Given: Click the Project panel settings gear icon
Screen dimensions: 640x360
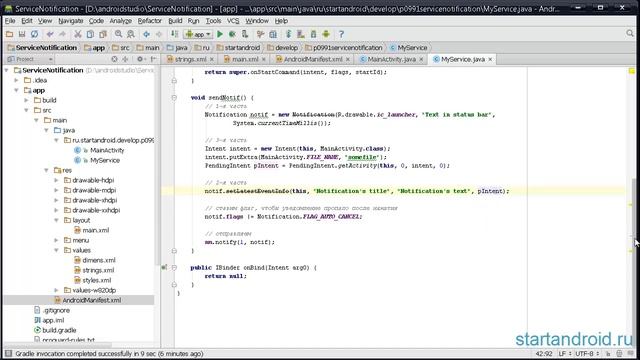Looking at the screenshot, I should tap(140, 59).
